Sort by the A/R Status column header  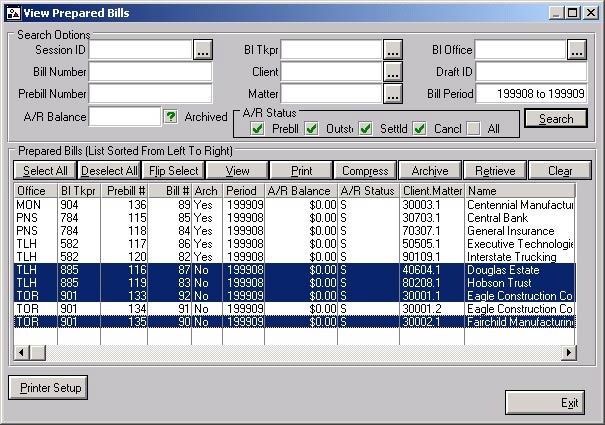368,191
